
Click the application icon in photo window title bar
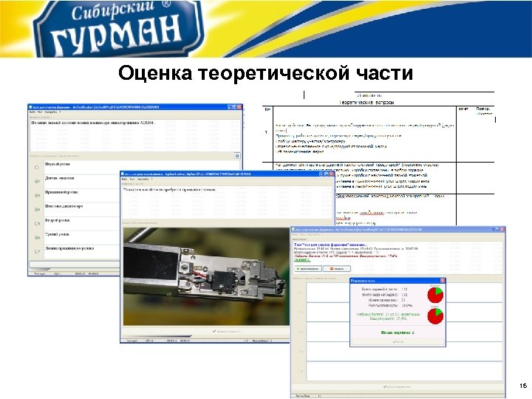pos(123,174)
